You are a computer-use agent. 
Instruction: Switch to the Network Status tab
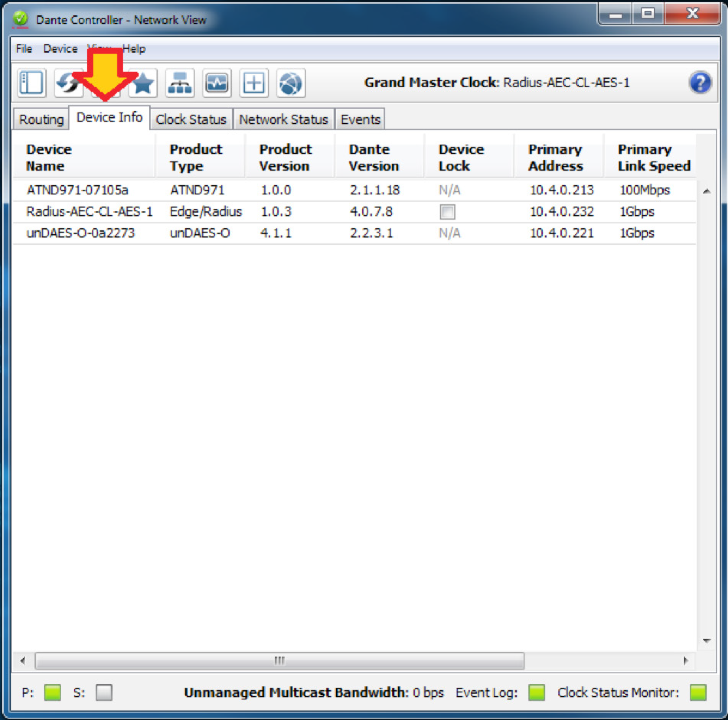(283, 119)
